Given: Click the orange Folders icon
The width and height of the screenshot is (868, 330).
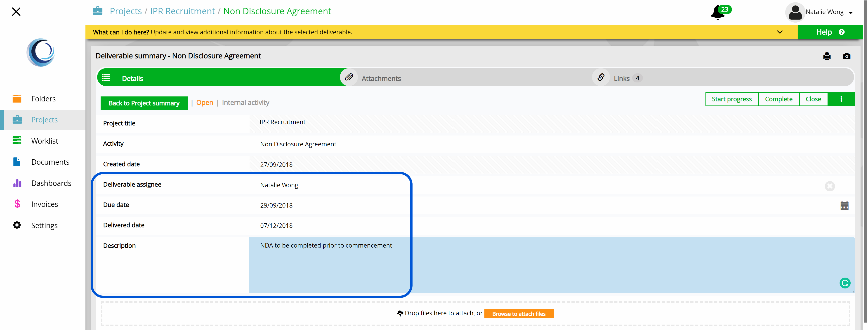Looking at the screenshot, I should (17, 99).
